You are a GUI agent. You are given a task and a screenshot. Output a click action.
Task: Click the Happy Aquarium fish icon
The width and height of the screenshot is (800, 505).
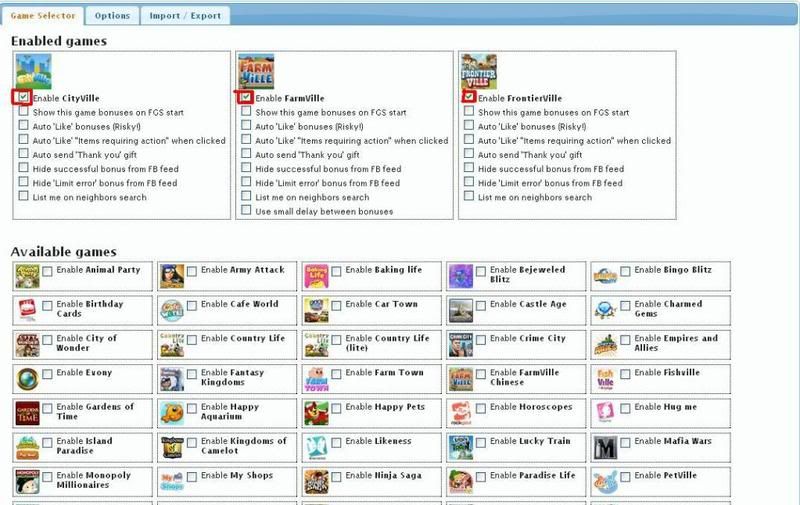(172, 413)
